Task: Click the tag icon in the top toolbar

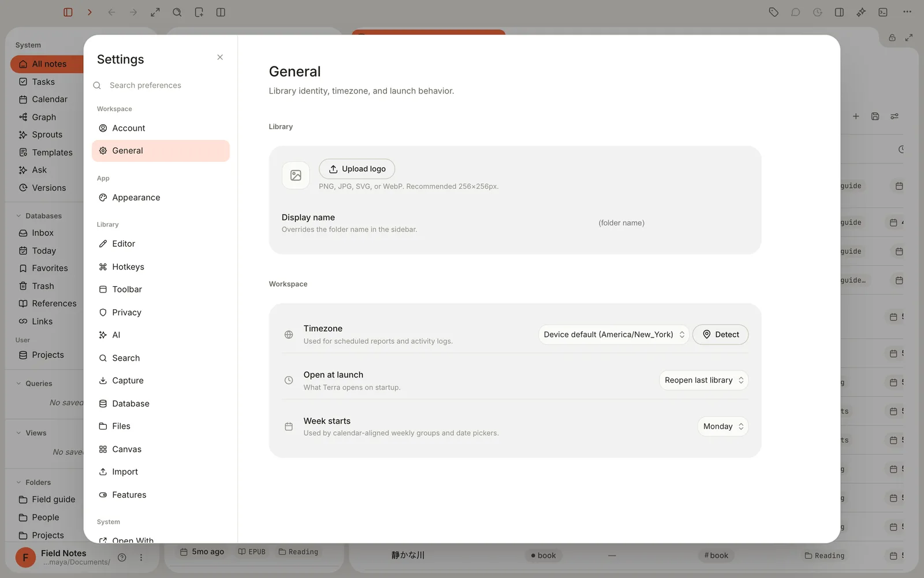Action: click(774, 12)
